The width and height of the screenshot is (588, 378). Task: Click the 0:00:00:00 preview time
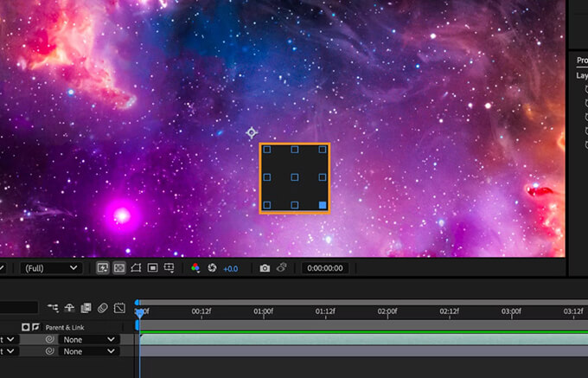pyautogui.click(x=325, y=268)
